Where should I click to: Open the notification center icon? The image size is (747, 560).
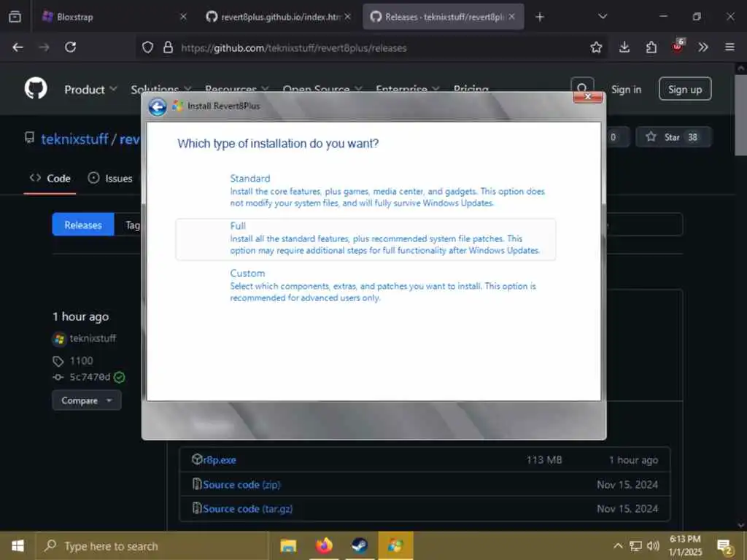pyautogui.click(x=724, y=547)
